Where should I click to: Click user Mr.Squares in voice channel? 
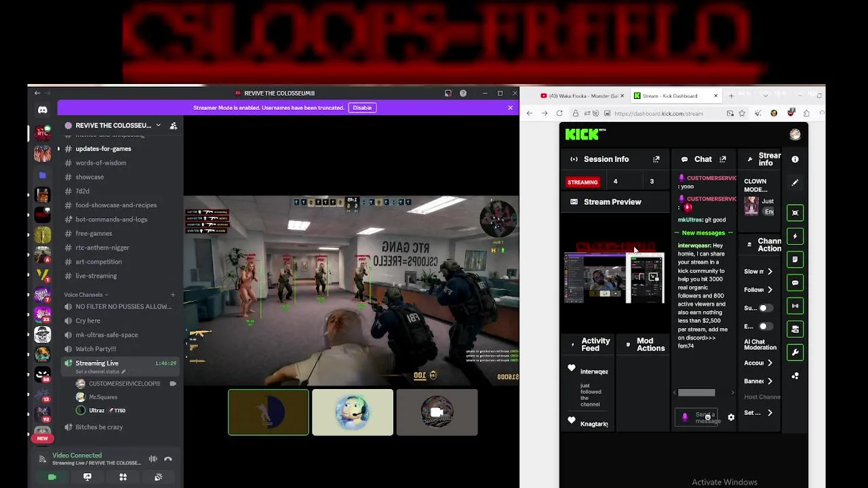(x=103, y=397)
